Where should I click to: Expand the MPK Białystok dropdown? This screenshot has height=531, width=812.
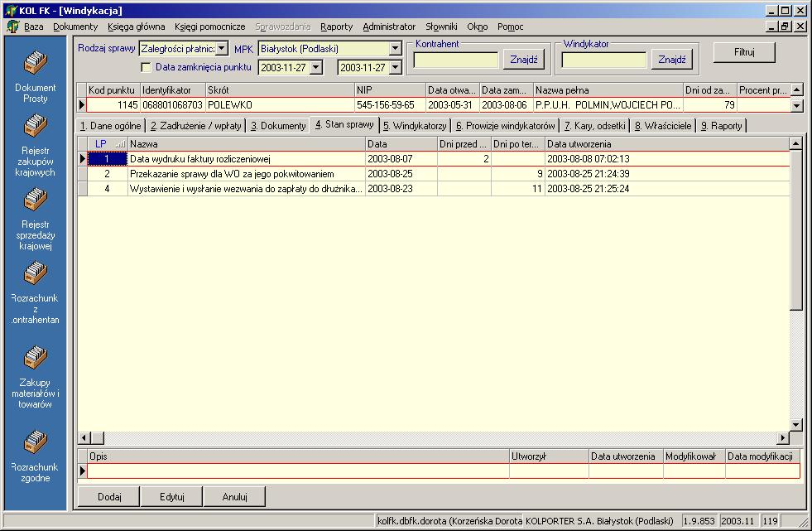click(395, 49)
